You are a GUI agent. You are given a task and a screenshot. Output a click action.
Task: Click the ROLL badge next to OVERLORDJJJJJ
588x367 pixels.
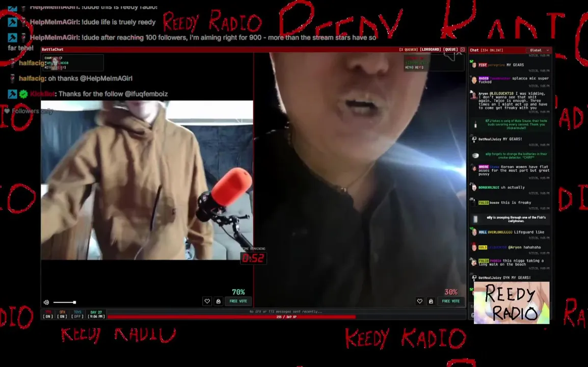(483, 232)
